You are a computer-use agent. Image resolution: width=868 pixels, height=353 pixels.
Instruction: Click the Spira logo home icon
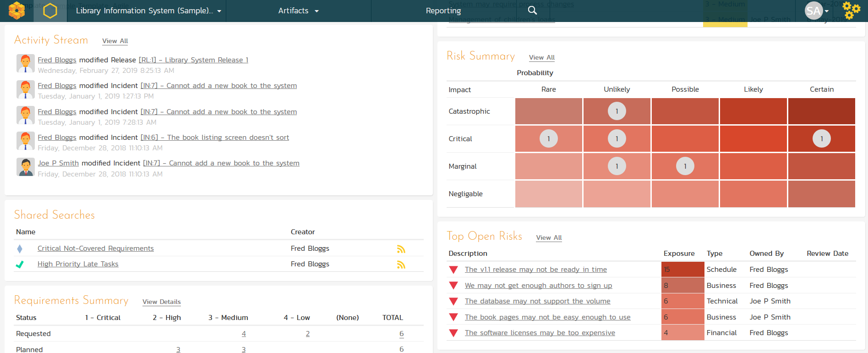tap(16, 11)
